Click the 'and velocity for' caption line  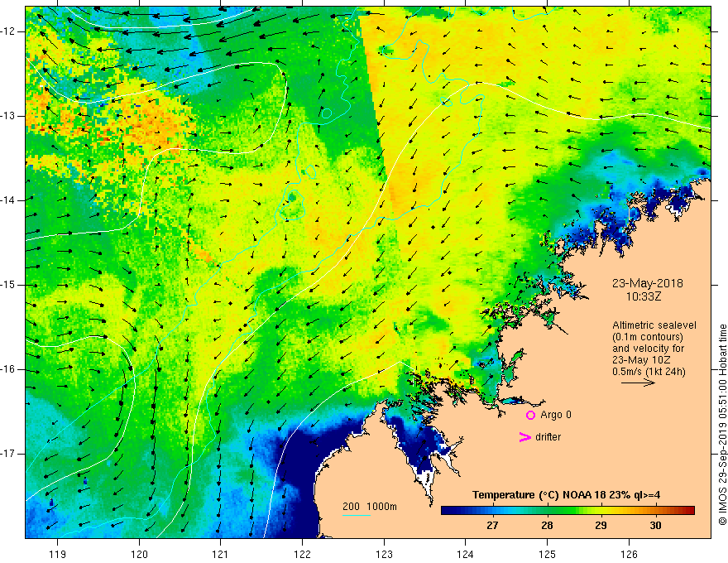pos(649,349)
